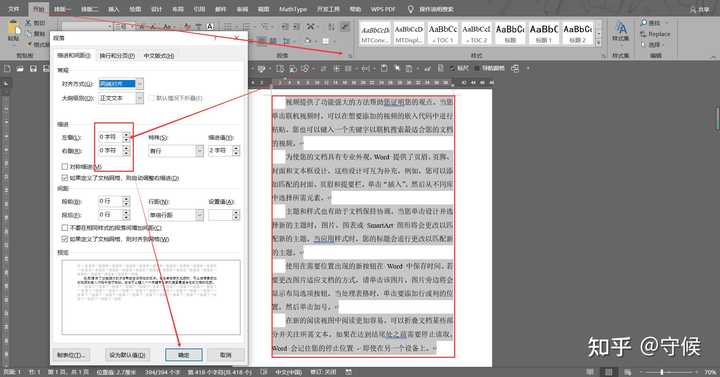Open the Special indent dropdown showing first line
This screenshot has width=720, height=377.
199,151
